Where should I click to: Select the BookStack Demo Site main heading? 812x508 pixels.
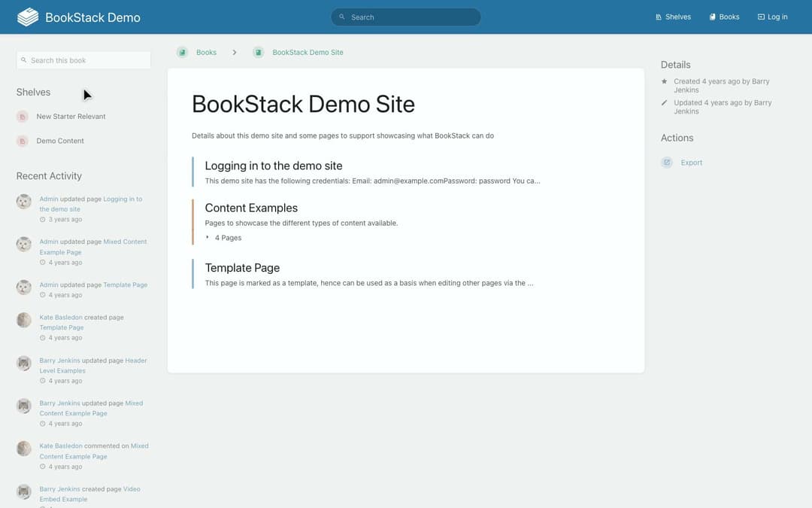click(x=303, y=104)
